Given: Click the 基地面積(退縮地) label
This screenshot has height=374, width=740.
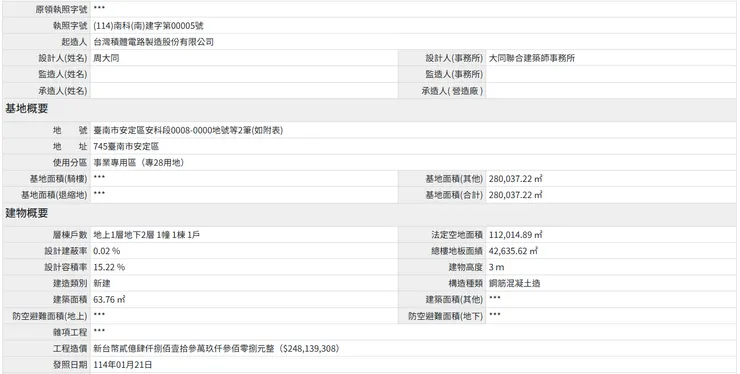Looking at the screenshot, I should click(x=54, y=195).
